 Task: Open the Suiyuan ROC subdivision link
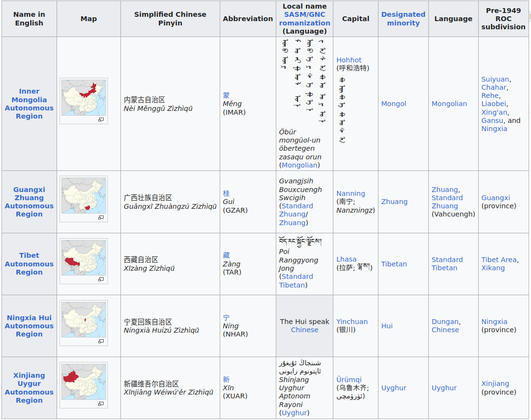tap(495, 79)
